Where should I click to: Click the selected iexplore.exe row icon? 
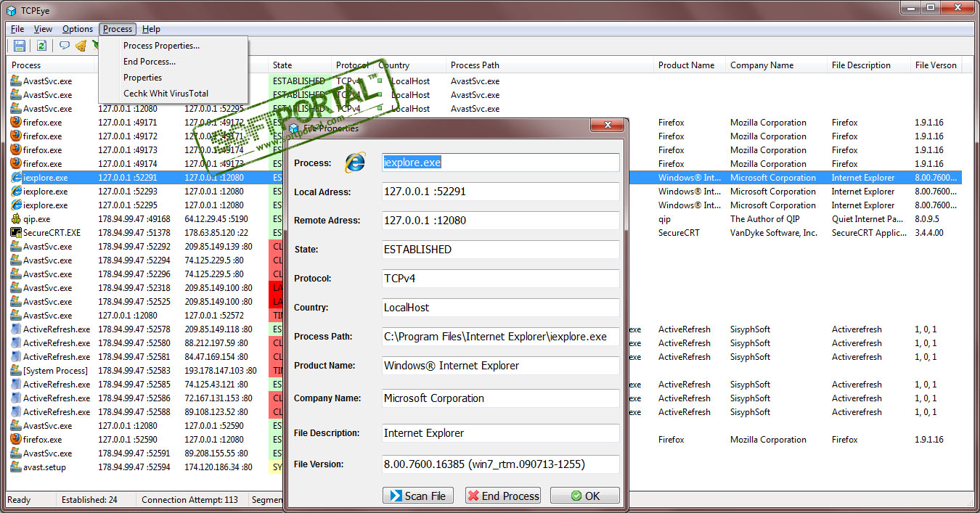tap(16, 178)
